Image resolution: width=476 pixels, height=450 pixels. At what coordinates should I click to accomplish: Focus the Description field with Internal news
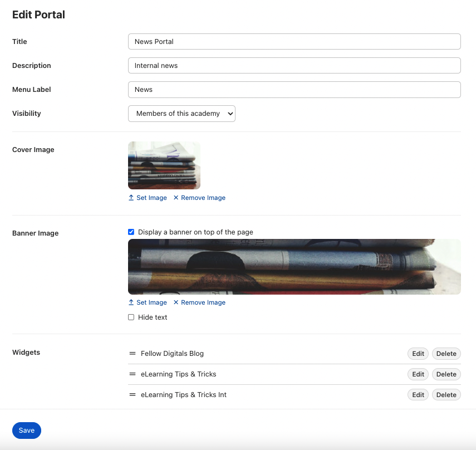(x=295, y=66)
